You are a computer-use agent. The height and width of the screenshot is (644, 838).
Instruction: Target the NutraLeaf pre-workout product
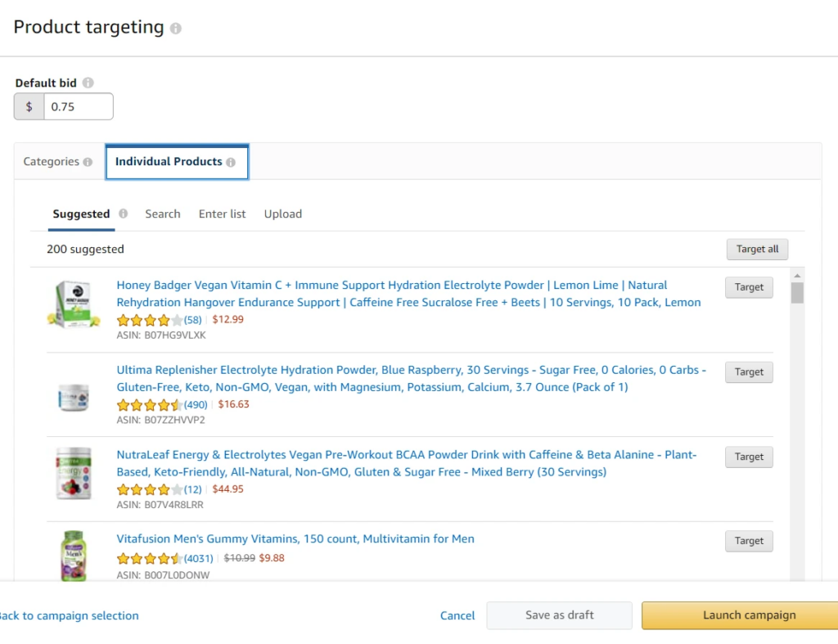(x=748, y=457)
